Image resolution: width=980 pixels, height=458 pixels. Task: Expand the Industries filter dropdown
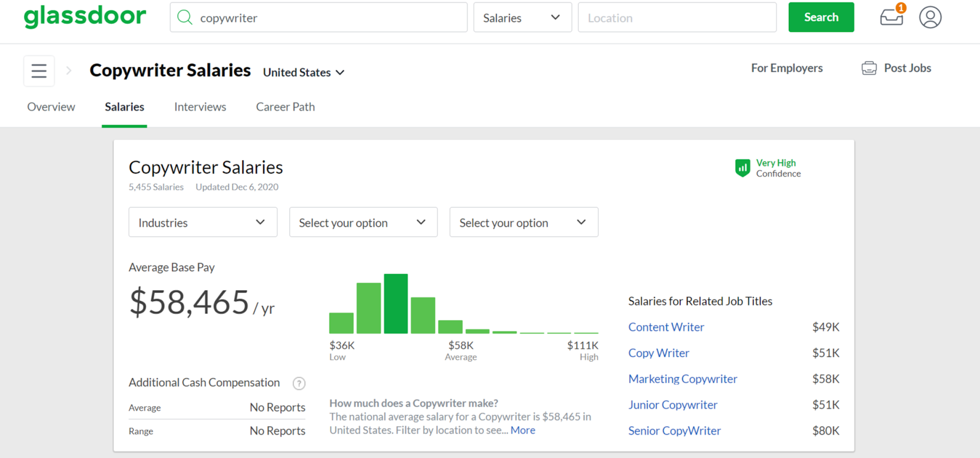click(x=203, y=223)
